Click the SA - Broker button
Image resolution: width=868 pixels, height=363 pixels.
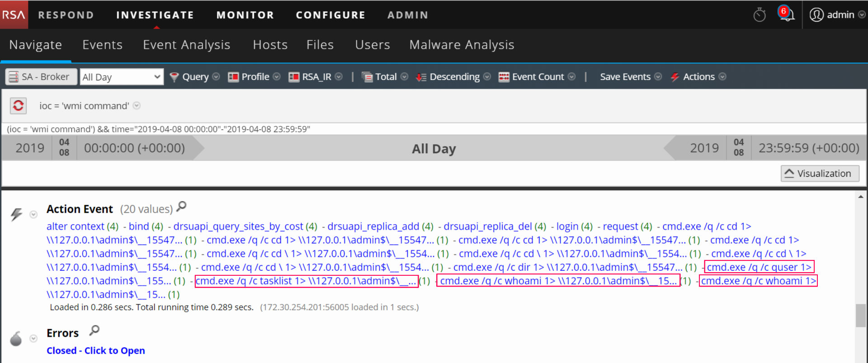40,77
